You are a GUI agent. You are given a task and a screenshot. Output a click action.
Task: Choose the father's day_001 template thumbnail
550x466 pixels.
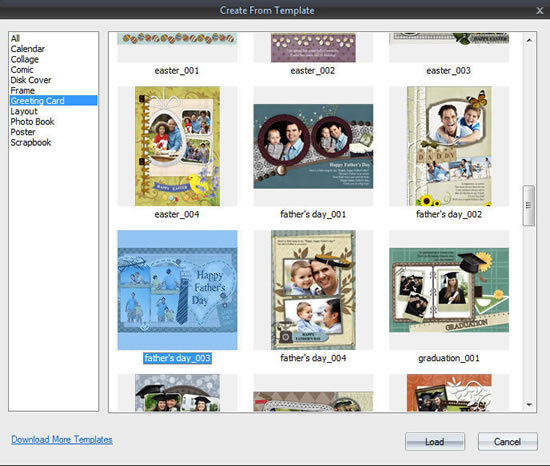(x=313, y=146)
